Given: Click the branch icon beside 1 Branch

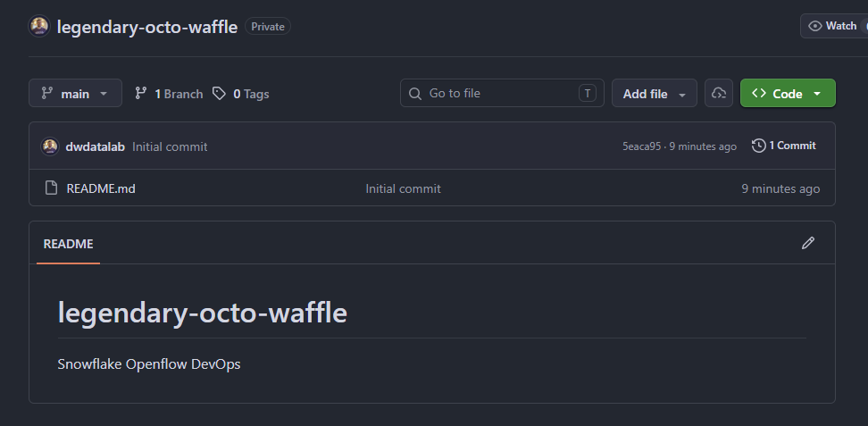Looking at the screenshot, I should pyautogui.click(x=141, y=94).
